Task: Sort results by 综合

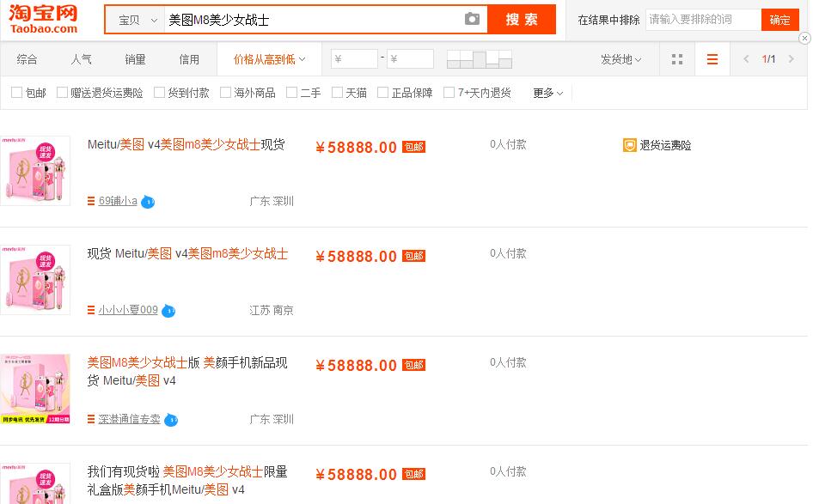Action: [27, 59]
